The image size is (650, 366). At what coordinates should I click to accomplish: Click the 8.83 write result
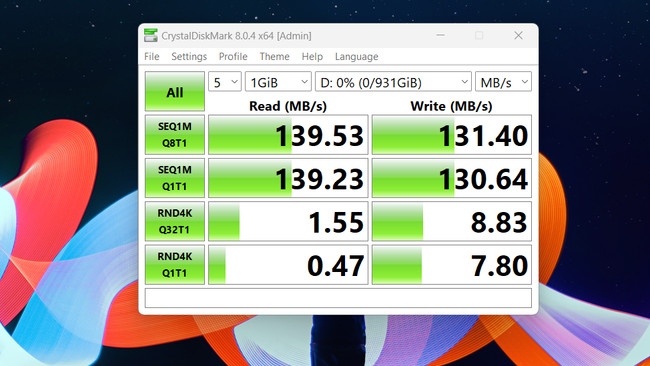452,221
